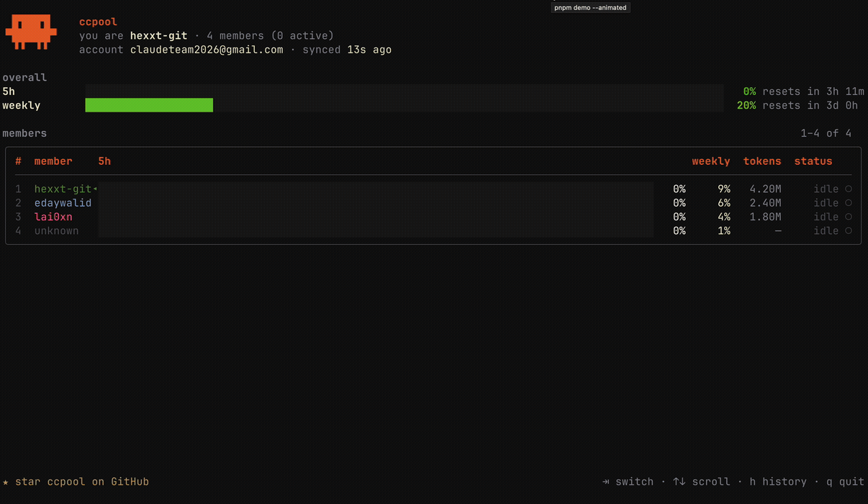
Task: Click the 1.80M tokens value
Action: pos(765,217)
